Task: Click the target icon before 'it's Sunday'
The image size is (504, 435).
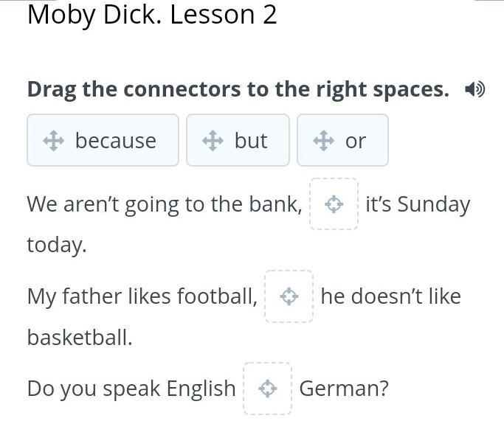Action: [334, 204]
